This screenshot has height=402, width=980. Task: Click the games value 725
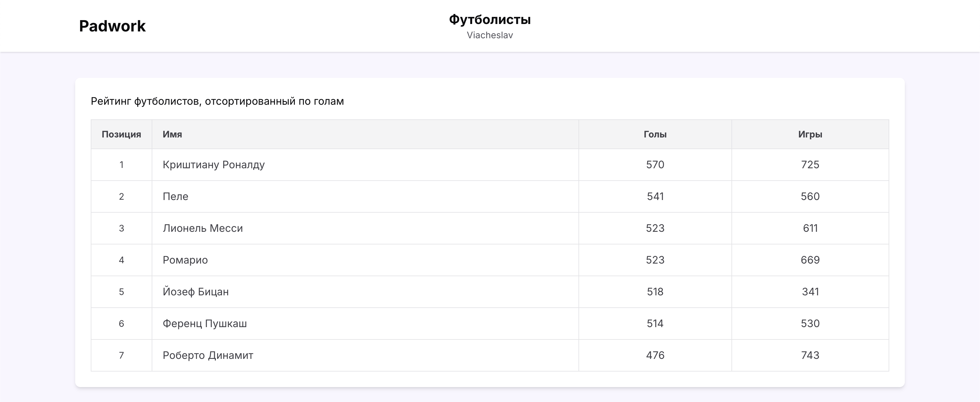[810, 165]
